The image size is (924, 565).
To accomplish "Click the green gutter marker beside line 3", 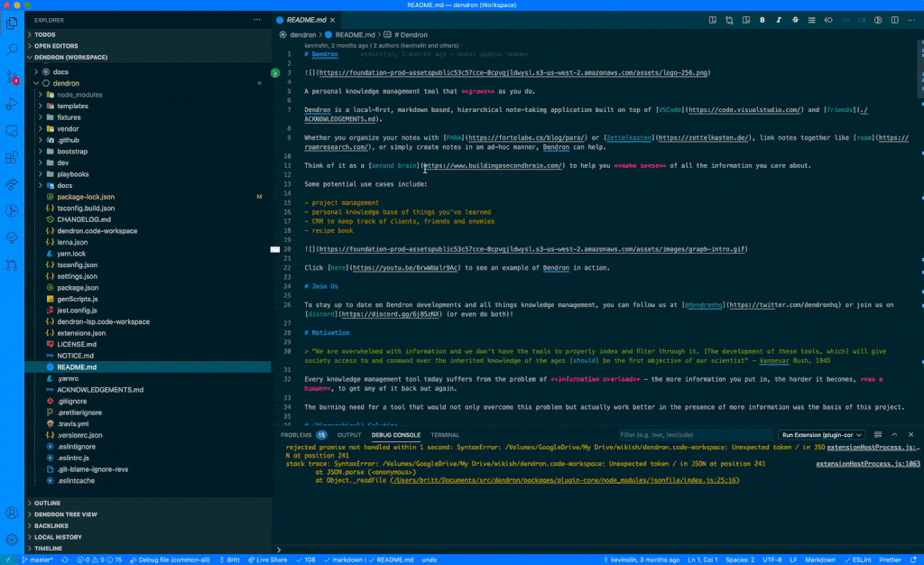I will pyautogui.click(x=275, y=73).
